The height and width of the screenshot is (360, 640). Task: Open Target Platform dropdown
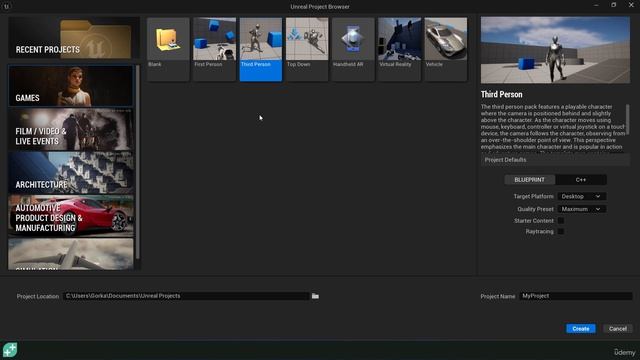(x=581, y=196)
